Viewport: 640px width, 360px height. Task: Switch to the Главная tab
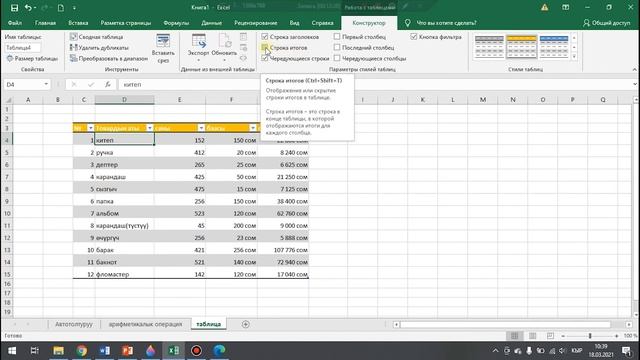tap(45, 23)
